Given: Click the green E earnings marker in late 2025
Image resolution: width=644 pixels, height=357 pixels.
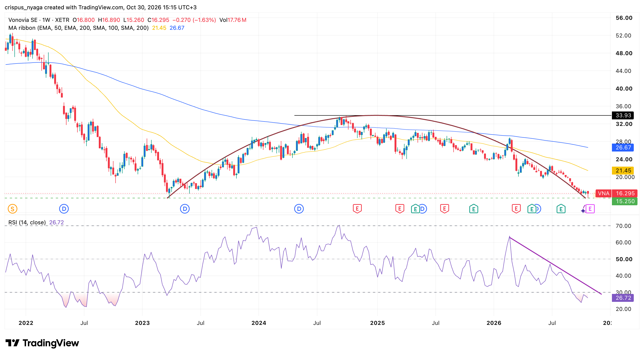Looking at the screenshot, I should click(x=474, y=209).
